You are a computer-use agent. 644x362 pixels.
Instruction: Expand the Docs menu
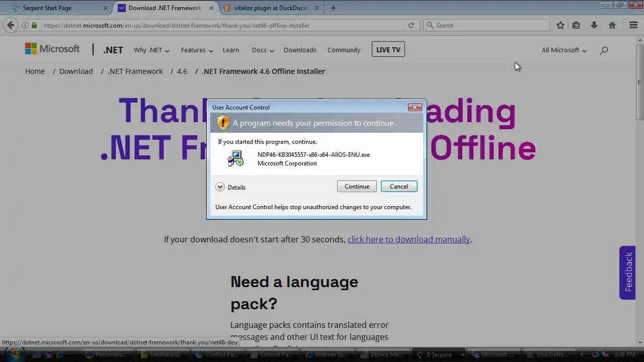(263, 50)
